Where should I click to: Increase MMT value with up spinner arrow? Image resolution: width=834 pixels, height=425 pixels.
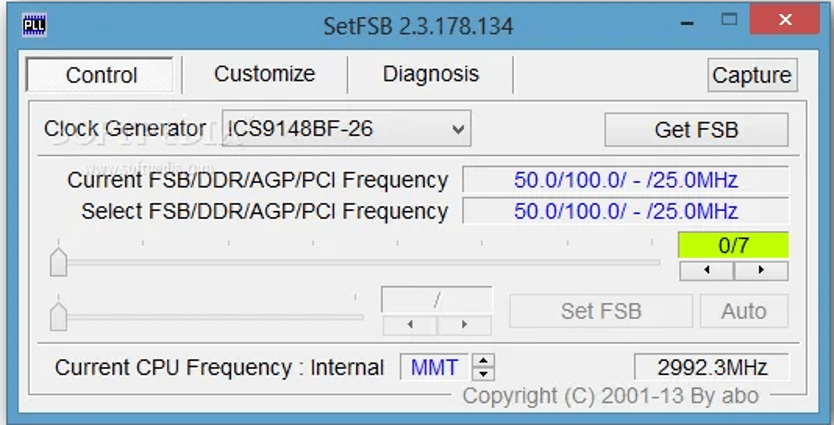tap(484, 361)
